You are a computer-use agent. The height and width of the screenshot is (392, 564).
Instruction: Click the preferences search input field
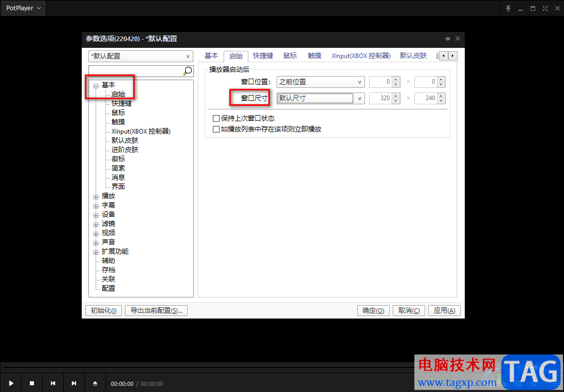[136, 71]
